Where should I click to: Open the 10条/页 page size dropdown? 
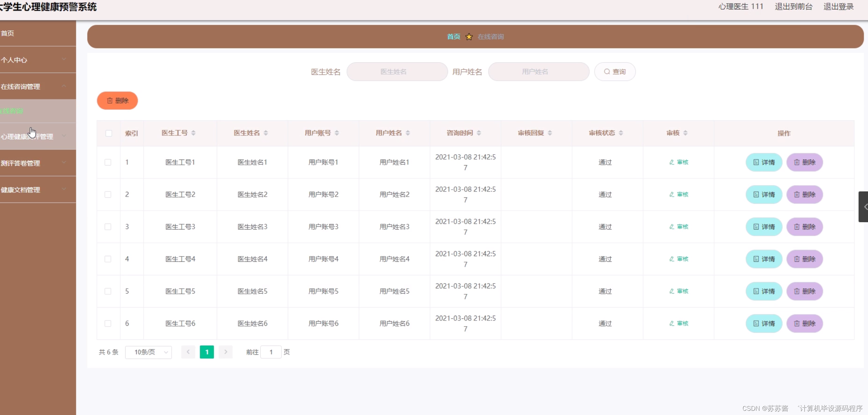[149, 352]
